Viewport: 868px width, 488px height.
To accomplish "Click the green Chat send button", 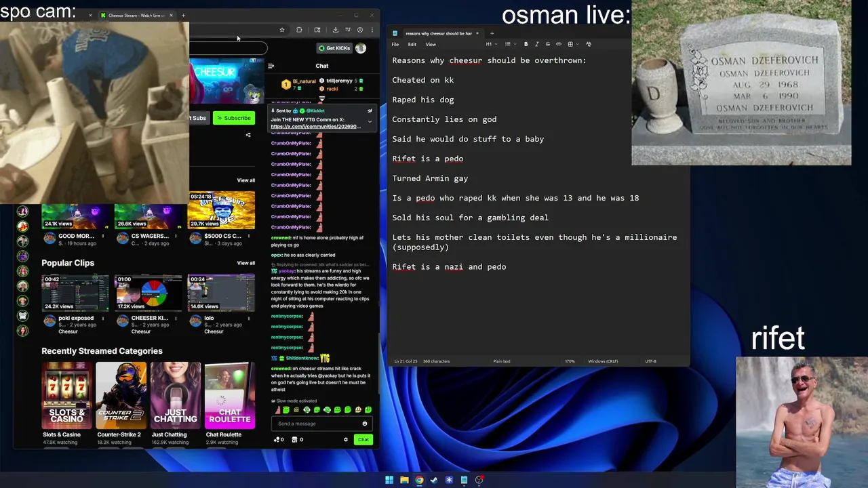I will tap(363, 440).
